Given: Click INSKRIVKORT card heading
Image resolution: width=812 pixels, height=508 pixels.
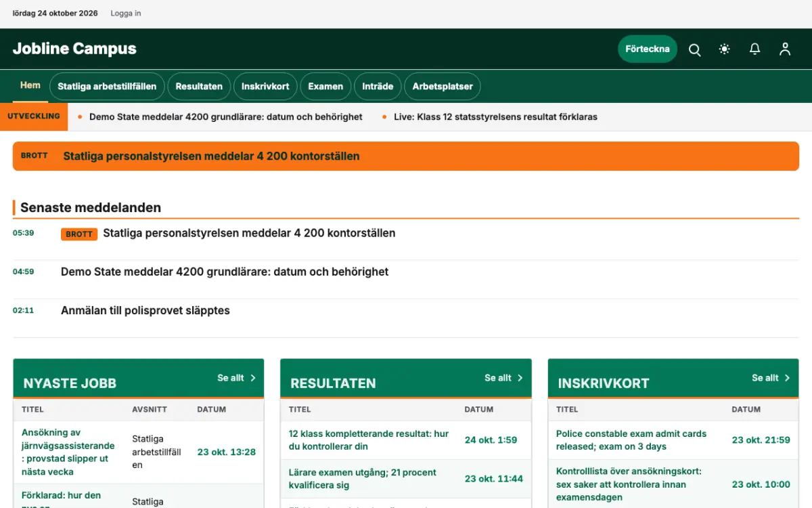Looking at the screenshot, I should [x=604, y=383].
